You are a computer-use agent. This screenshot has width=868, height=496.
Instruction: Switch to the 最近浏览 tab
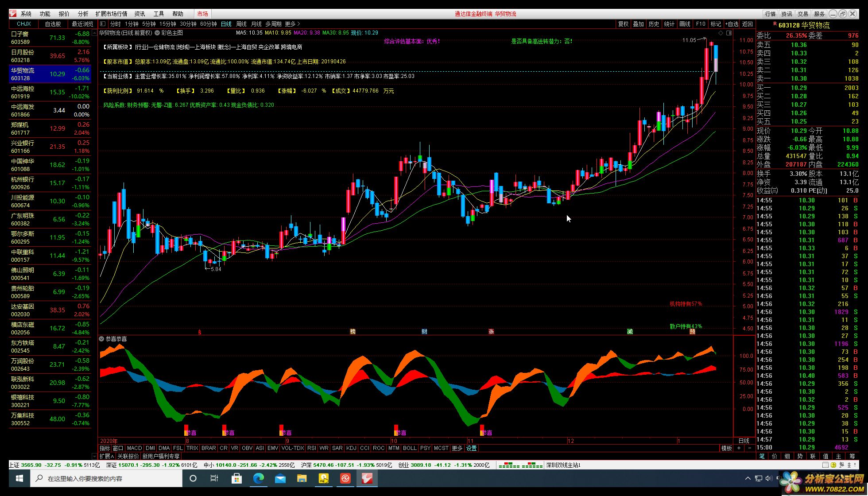(x=83, y=24)
